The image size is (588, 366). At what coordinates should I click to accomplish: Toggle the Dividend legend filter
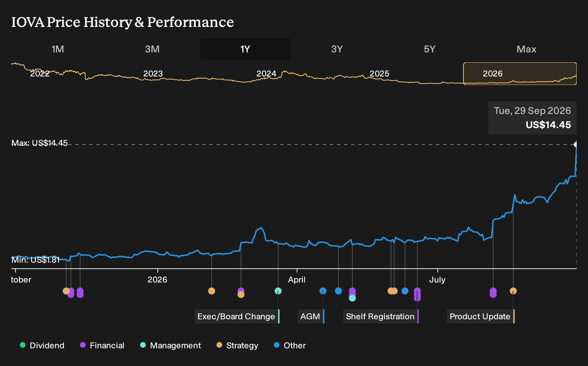42,345
